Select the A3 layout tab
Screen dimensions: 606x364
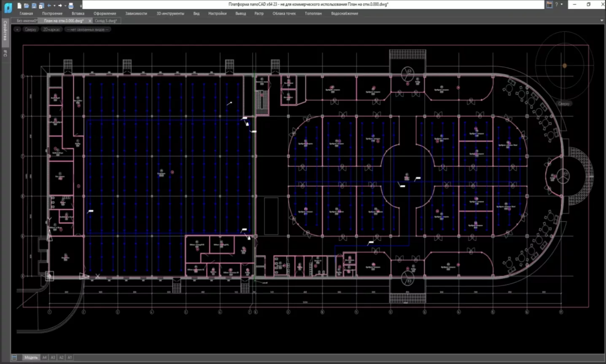click(53, 357)
